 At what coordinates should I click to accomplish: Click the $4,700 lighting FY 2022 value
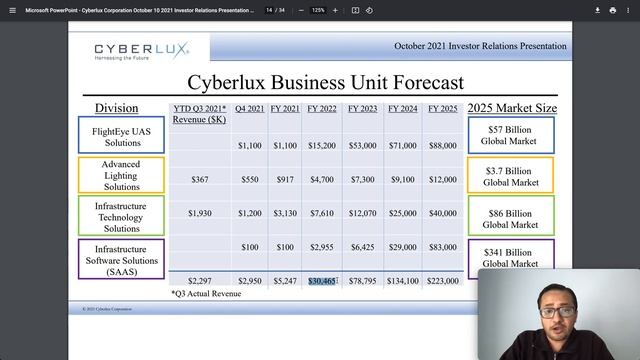(322, 179)
